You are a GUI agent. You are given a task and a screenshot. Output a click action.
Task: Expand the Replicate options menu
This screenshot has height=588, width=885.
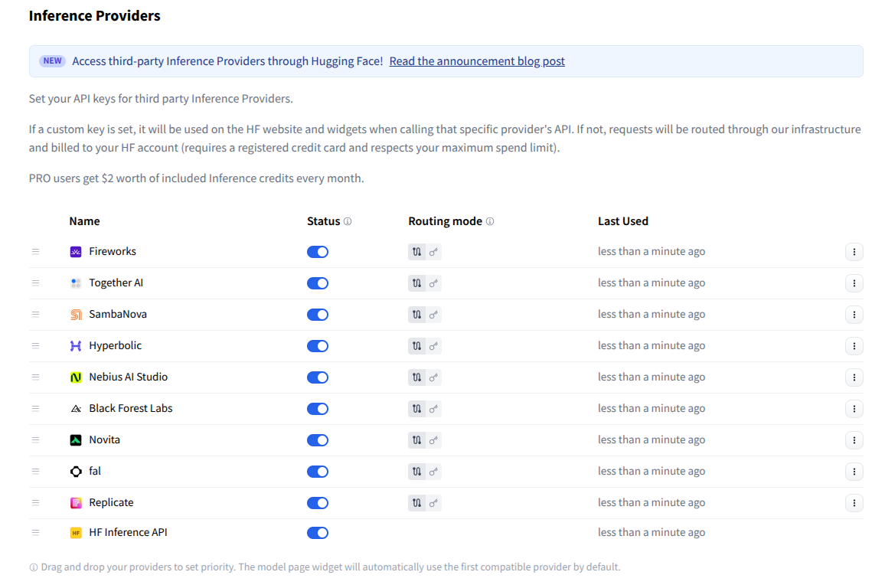(854, 502)
